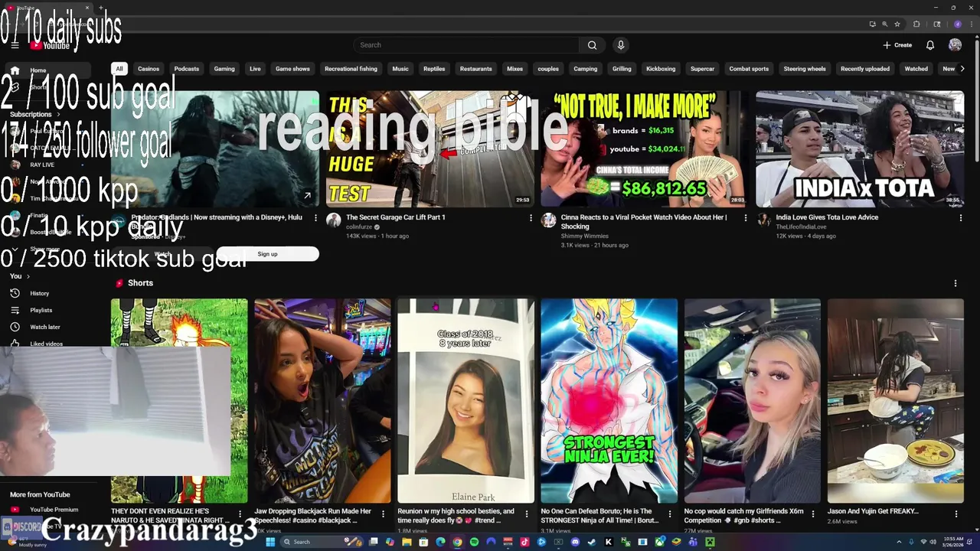Select the Kickboxing filter chip
The image size is (980, 551).
click(x=661, y=69)
